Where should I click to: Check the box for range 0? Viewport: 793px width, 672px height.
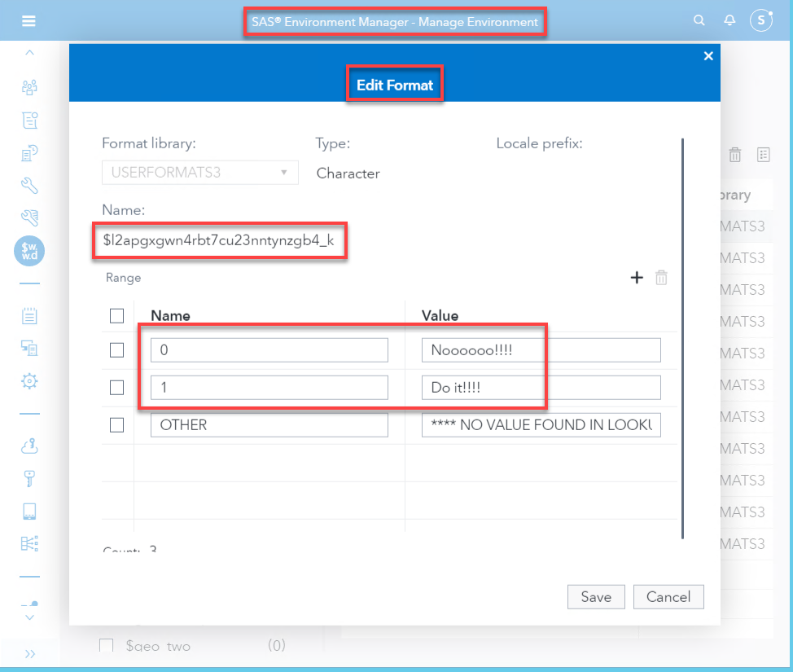(116, 350)
